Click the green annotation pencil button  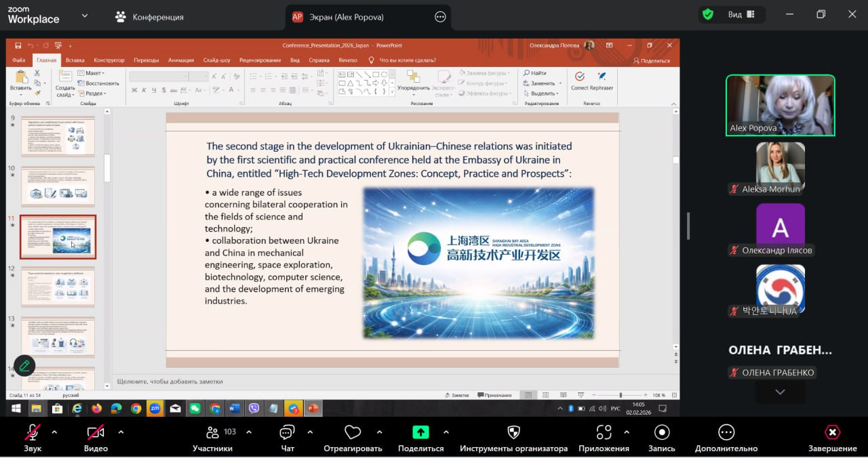[x=24, y=366]
